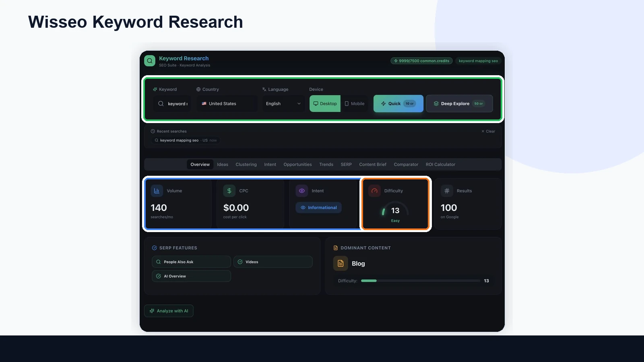Select Desktop device option

pyautogui.click(x=325, y=103)
